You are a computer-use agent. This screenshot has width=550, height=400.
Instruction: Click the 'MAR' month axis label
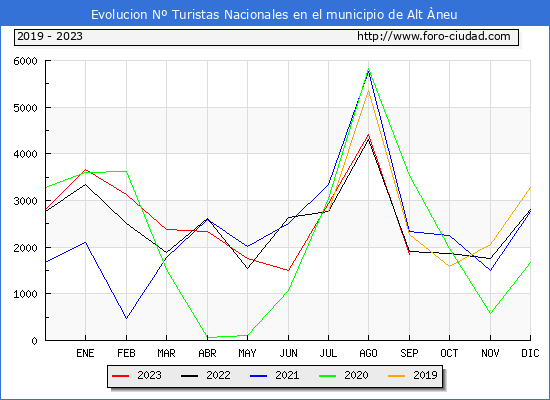[x=166, y=353]
